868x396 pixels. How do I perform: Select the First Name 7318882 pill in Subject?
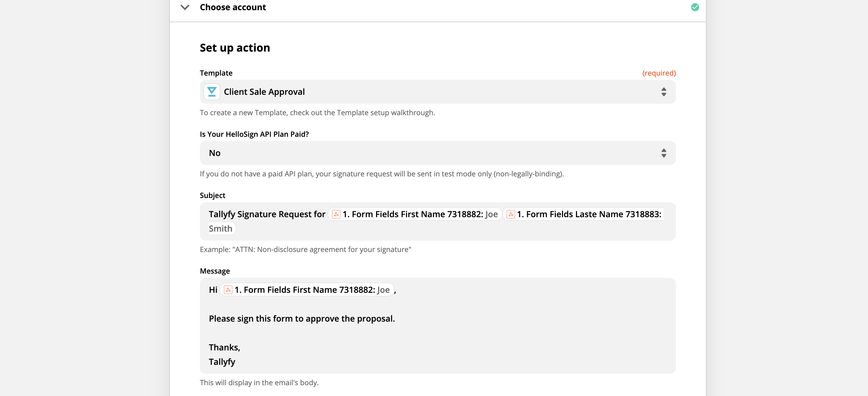tap(415, 214)
